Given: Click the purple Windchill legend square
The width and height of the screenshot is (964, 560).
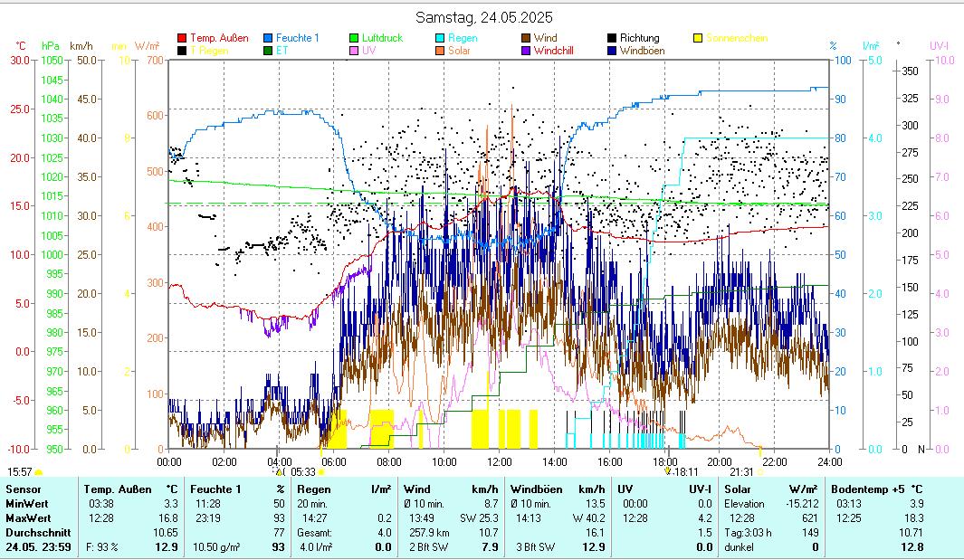Looking at the screenshot, I should 526,52.
